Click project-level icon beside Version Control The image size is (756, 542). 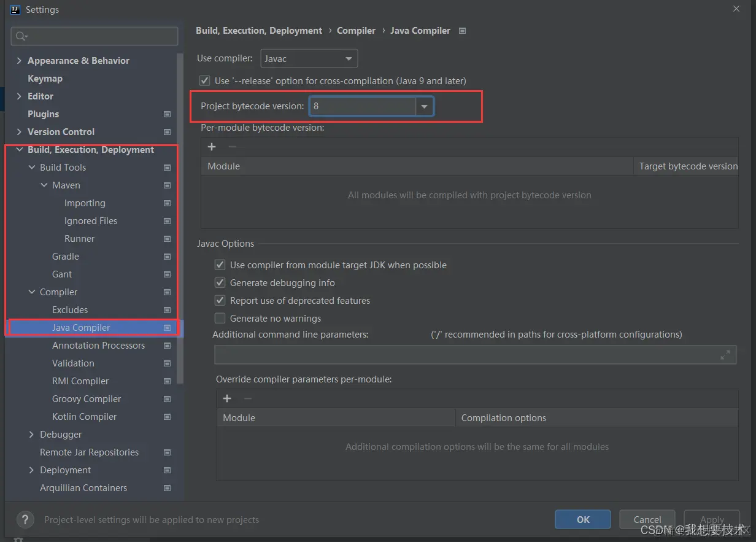coord(167,132)
